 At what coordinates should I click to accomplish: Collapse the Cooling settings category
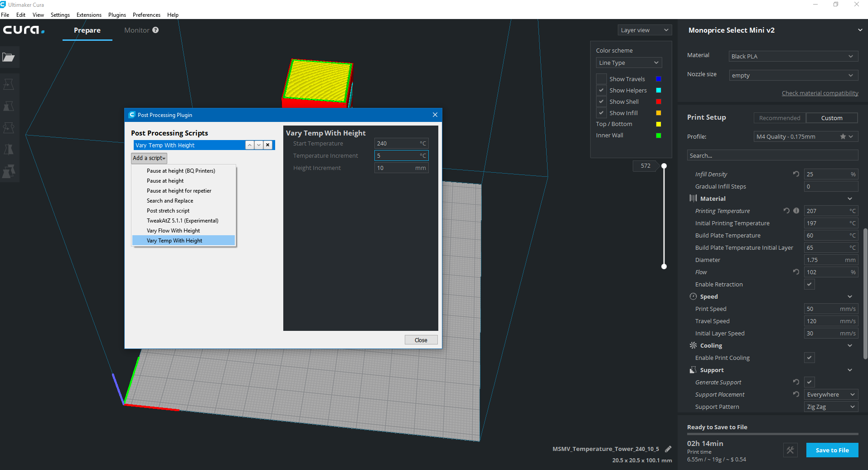[x=850, y=345]
